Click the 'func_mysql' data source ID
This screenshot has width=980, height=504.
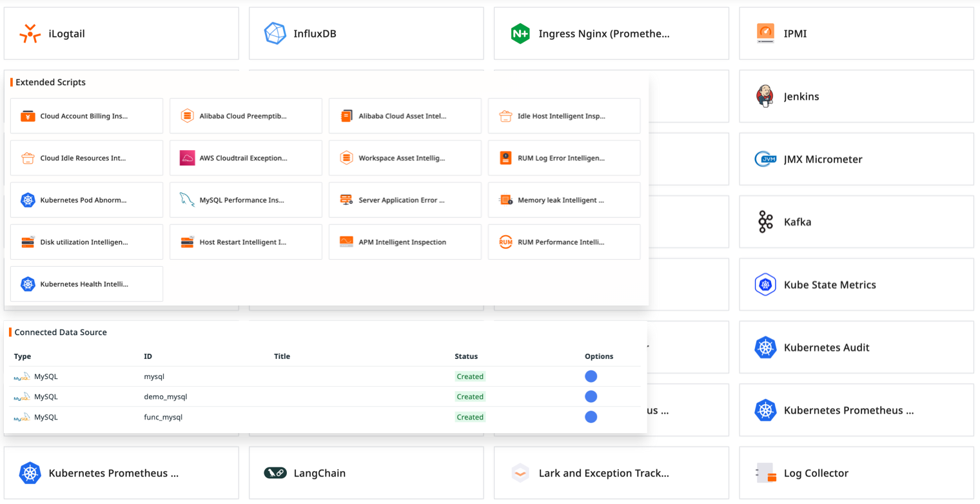163,417
